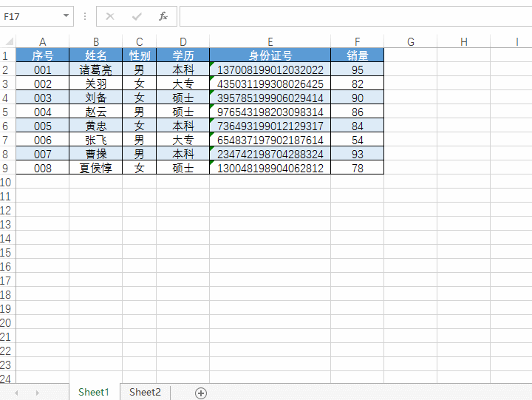This screenshot has width=532, height=400.
Task: Select row 5 header
Action: (x=7, y=112)
